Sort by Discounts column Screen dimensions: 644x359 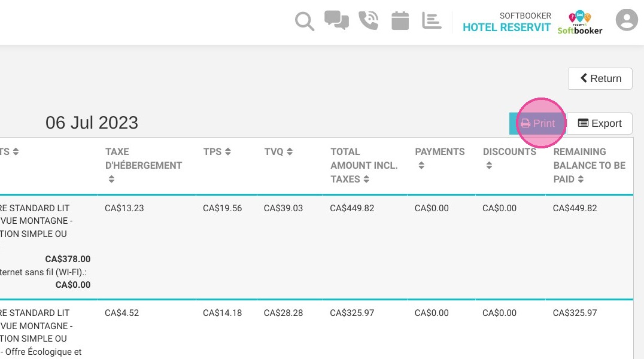[x=489, y=166]
